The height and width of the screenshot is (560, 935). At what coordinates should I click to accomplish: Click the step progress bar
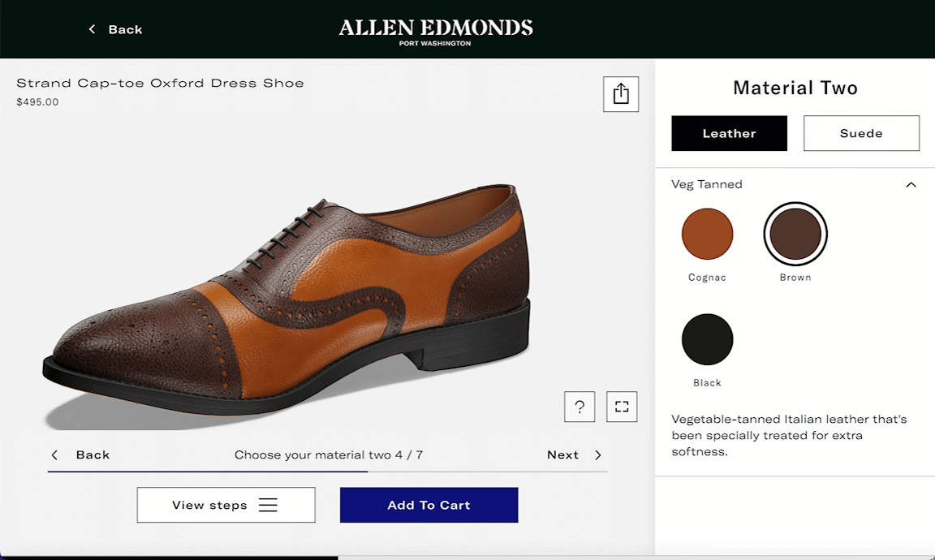point(327,471)
